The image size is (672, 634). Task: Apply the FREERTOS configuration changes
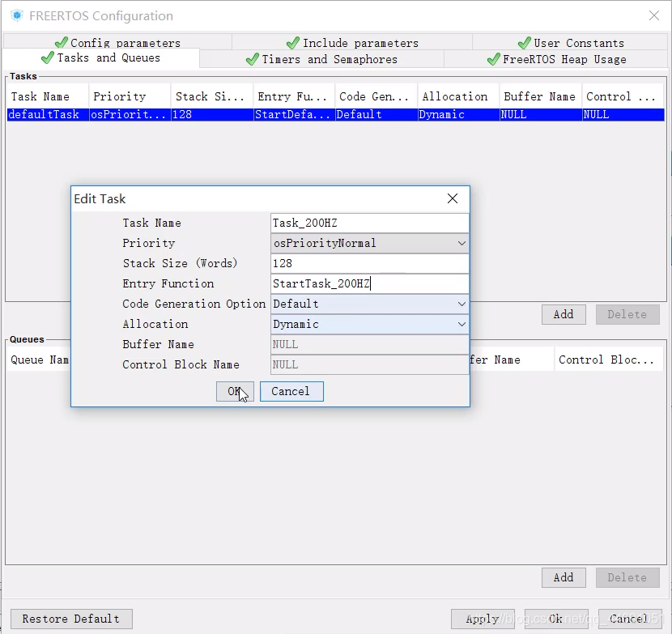pyautogui.click(x=483, y=619)
